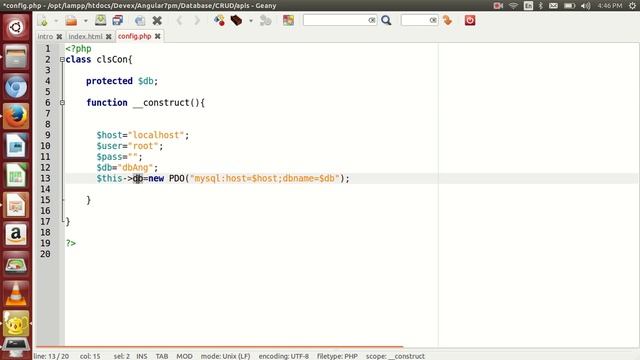Image resolution: width=640 pixels, height=360 pixels.
Task: Click 'scope: __construct' in status bar
Action: [x=395, y=356]
